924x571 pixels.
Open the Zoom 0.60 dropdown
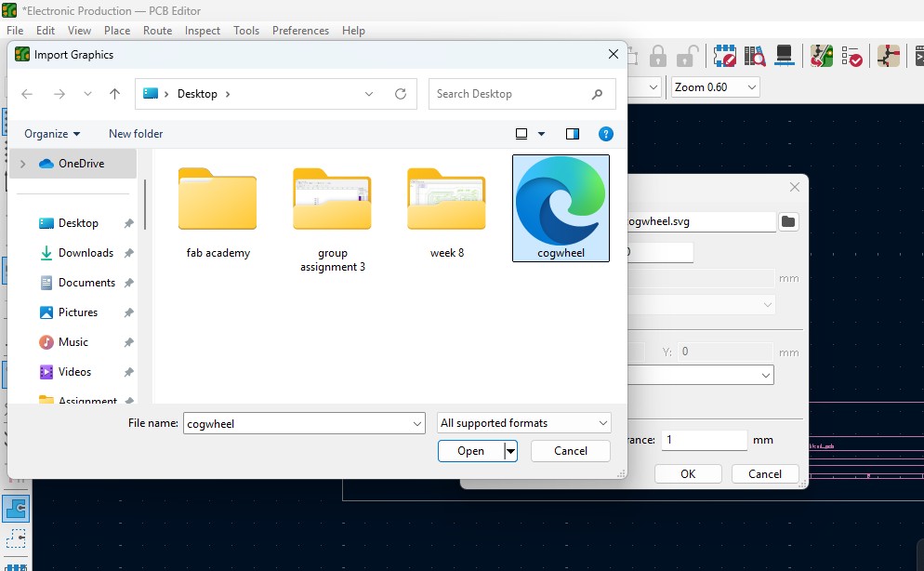point(715,87)
